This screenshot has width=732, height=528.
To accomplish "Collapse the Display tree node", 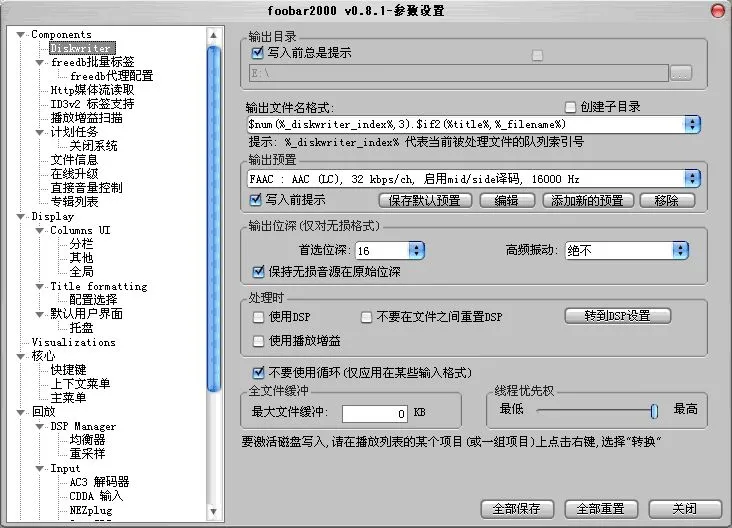I will (21, 217).
